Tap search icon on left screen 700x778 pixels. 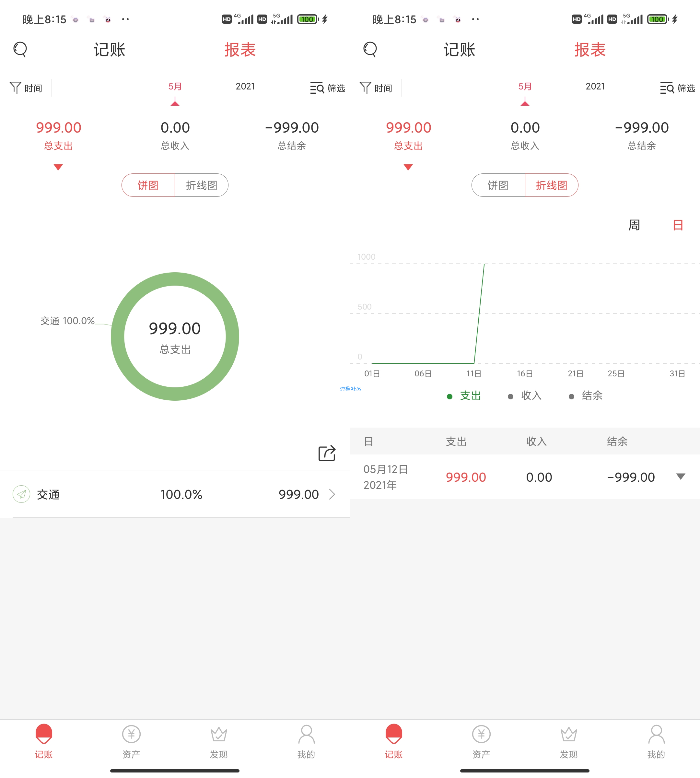[20, 49]
